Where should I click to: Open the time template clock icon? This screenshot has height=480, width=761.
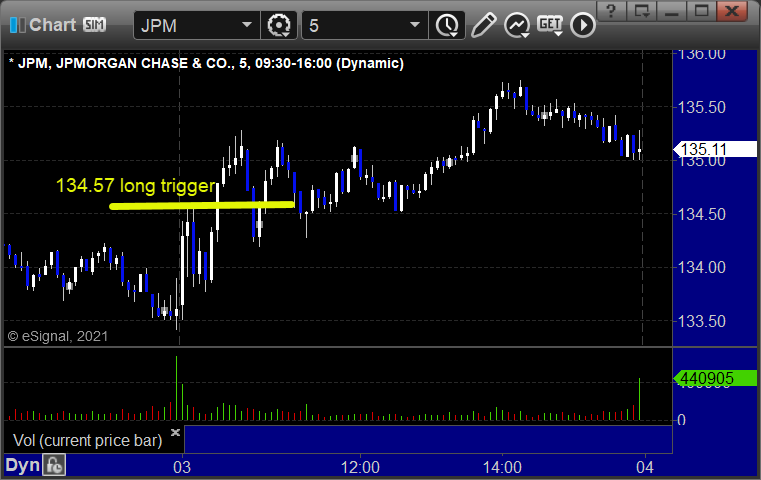click(x=447, y=25)
